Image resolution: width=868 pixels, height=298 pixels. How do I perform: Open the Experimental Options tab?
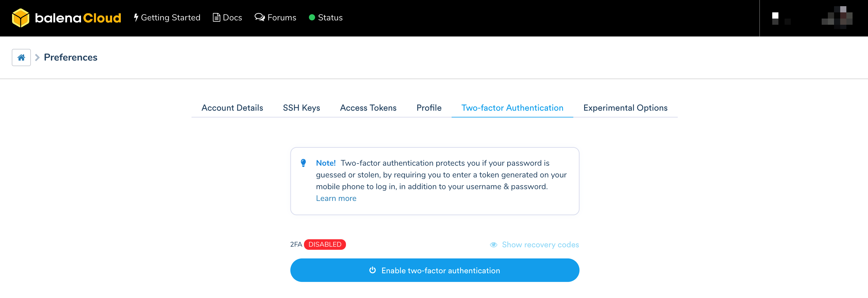coord(625,108)
